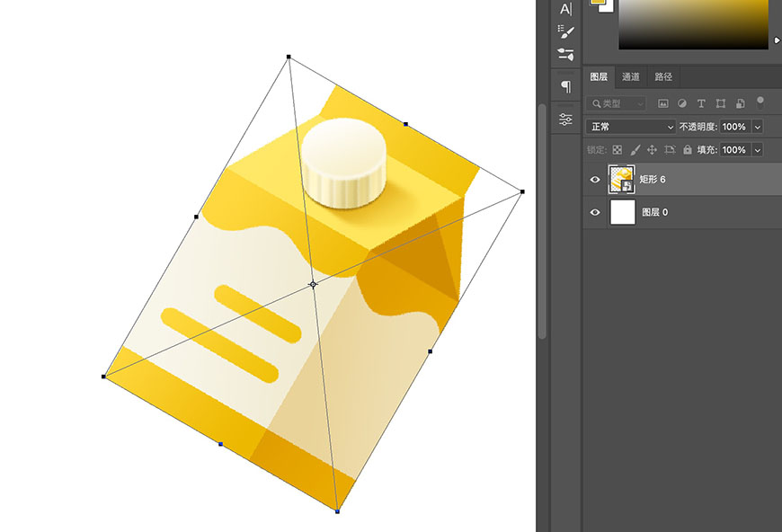Filter layers by shape layers icon

click(x=721, y=103)
